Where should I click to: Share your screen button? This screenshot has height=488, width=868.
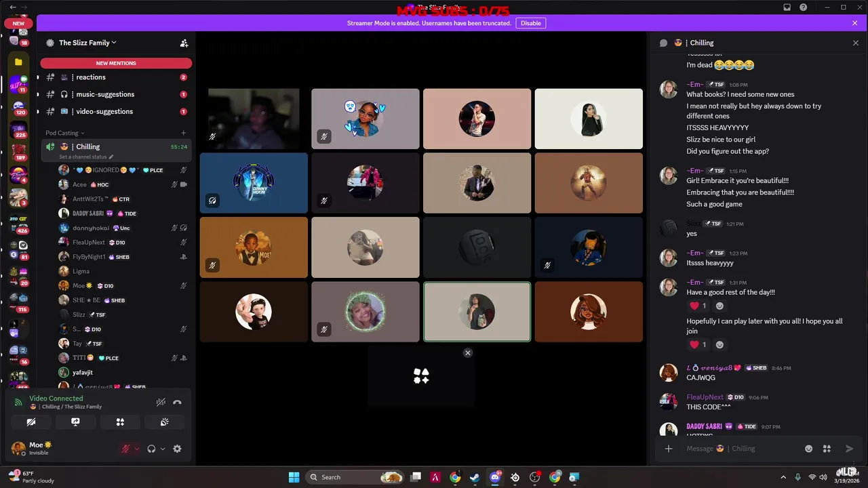75,422
